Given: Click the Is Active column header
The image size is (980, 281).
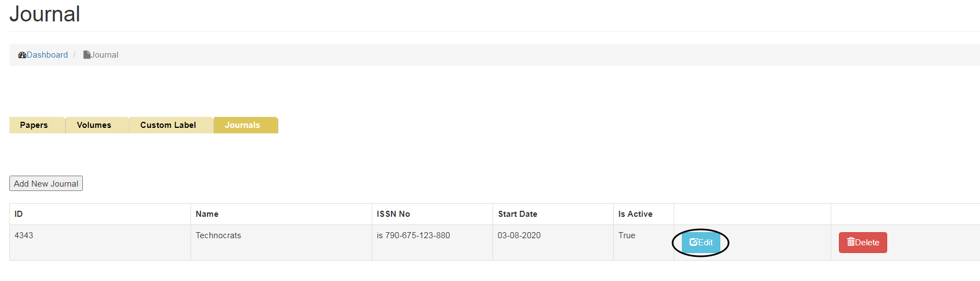Looking at the screenshot, I should tap(635, 214).
